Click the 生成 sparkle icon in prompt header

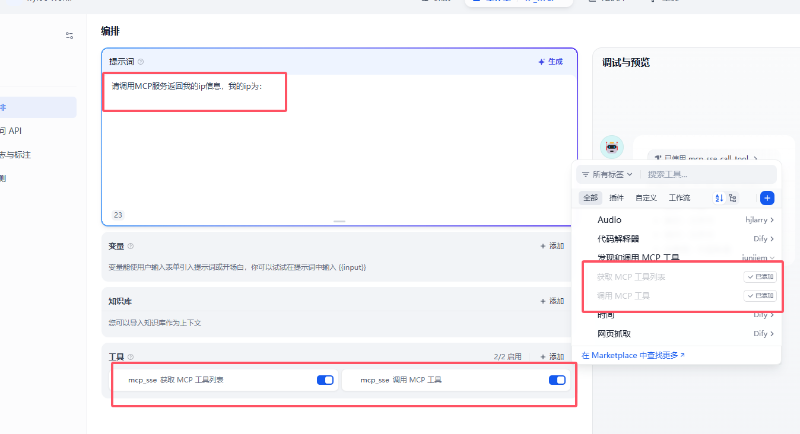click(x=541, y=62)
